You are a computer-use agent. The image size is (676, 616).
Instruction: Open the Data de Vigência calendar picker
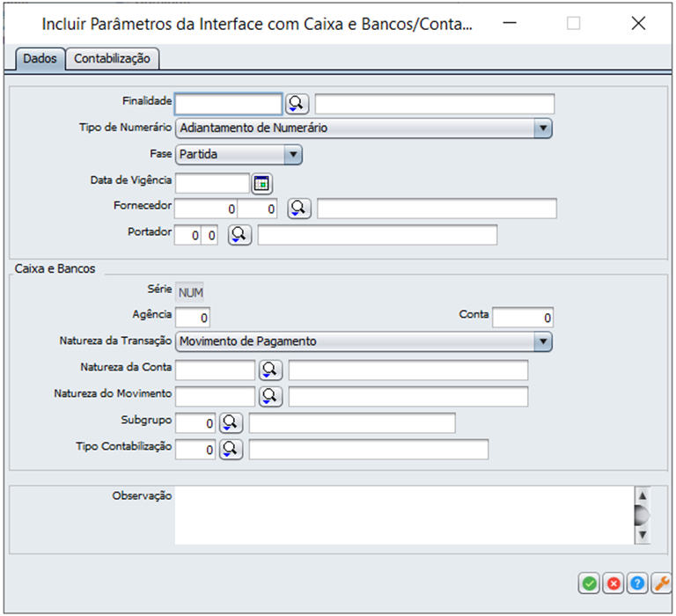(x=262, y=183)
